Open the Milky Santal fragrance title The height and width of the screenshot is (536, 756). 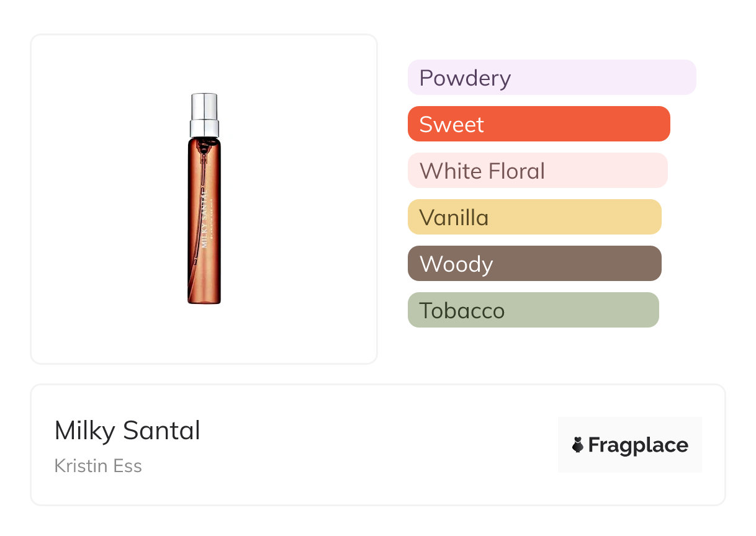click(127, 431)
